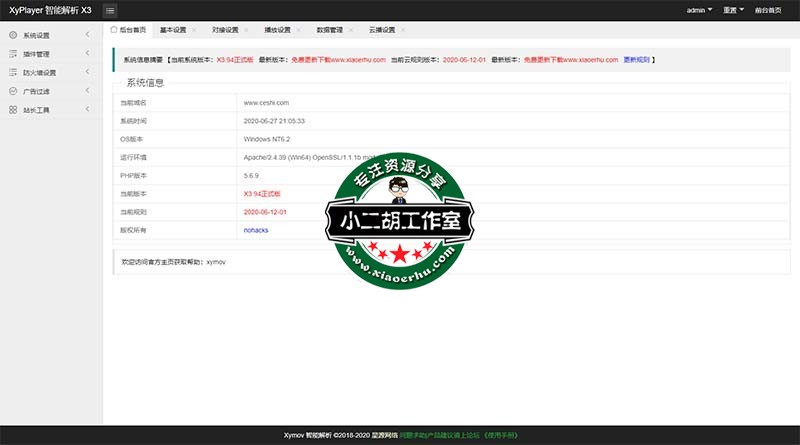Image resolution: width=800 pixels, height=445 pixels.
Task: Open the 重置 dropdown in header
Action: pyautogui.click(x=736, y=10)
